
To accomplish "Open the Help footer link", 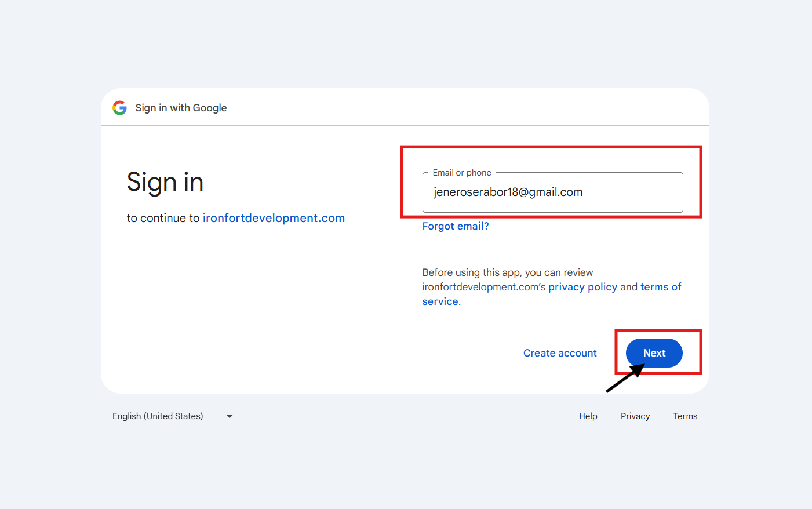I will [x=588, y=416].
